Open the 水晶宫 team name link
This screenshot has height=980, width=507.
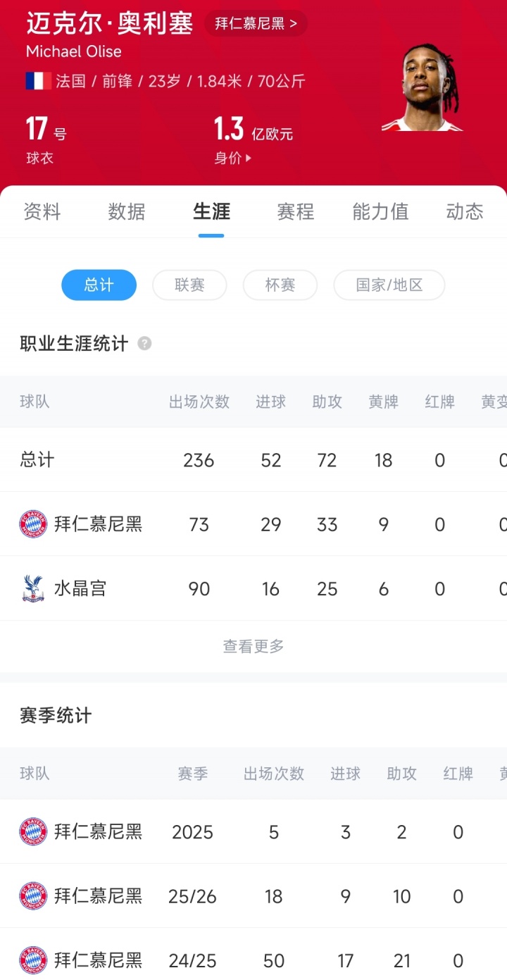(80, 588)
